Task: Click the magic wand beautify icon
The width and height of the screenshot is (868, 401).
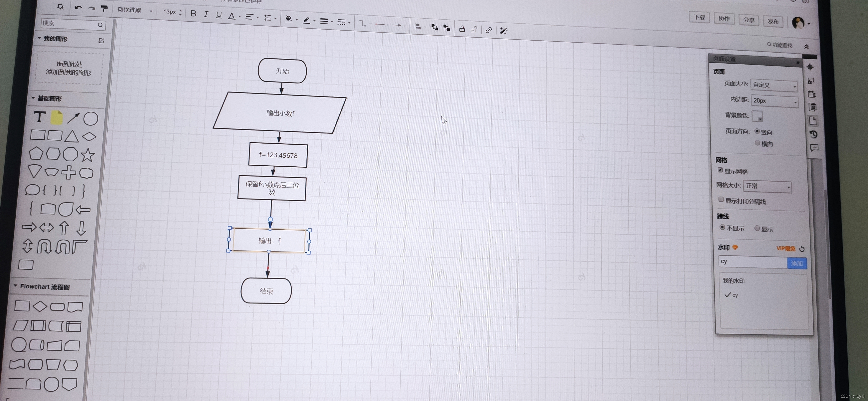Action: coord(503,31)
